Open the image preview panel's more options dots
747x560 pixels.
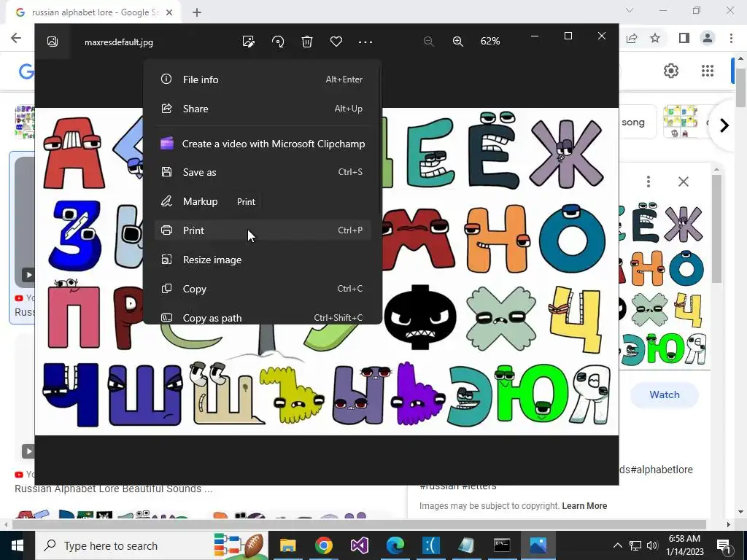[649, 182]
